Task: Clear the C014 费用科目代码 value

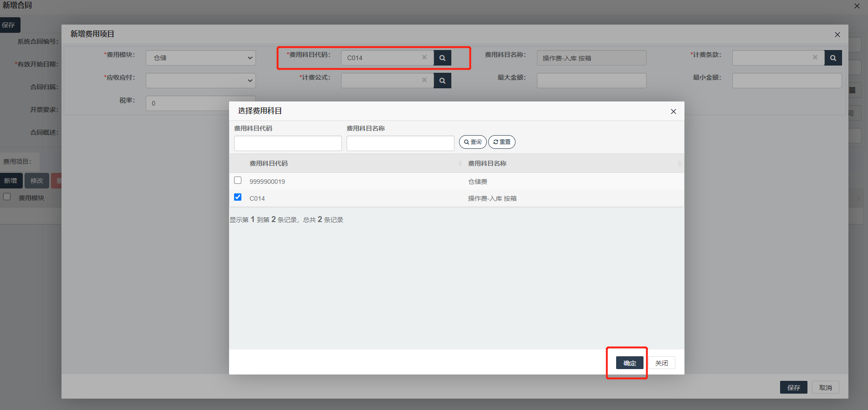Action: tap(424, 57)
